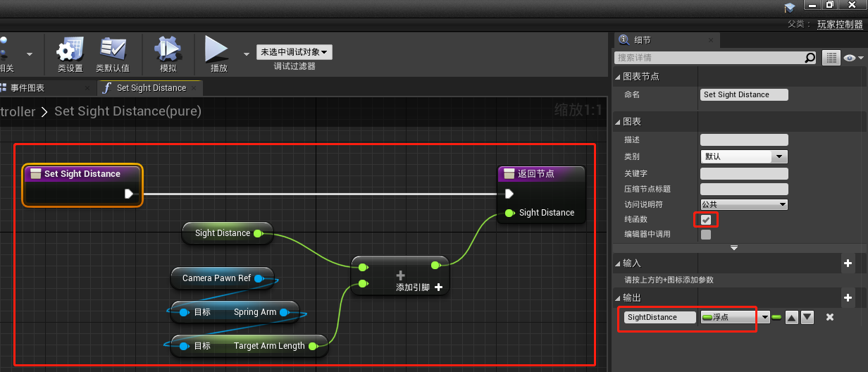Edit the SightDistance output name field
The width and height of the screenshot is (868, 372).
(x=660, y=317)
